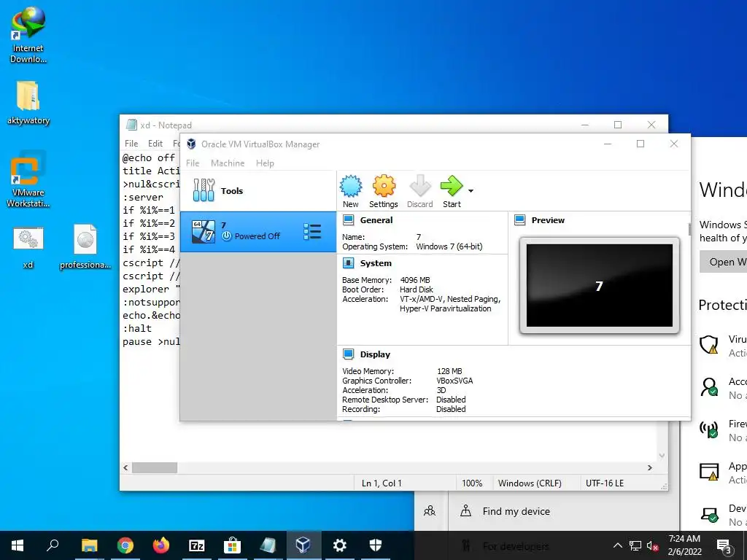This screenshot has width=747, height=560.
Task: Click the Display section monitor icon
Action: (349, 354)
